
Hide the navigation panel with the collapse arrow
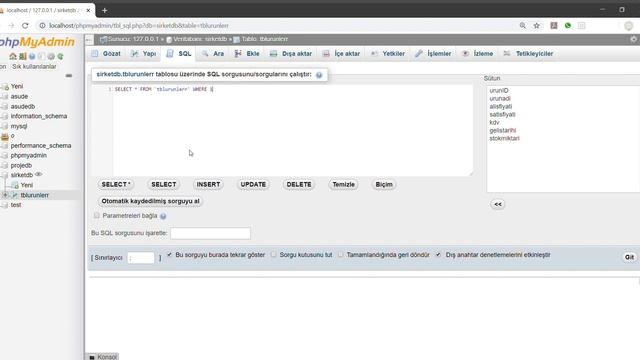[x=89, y=39]
